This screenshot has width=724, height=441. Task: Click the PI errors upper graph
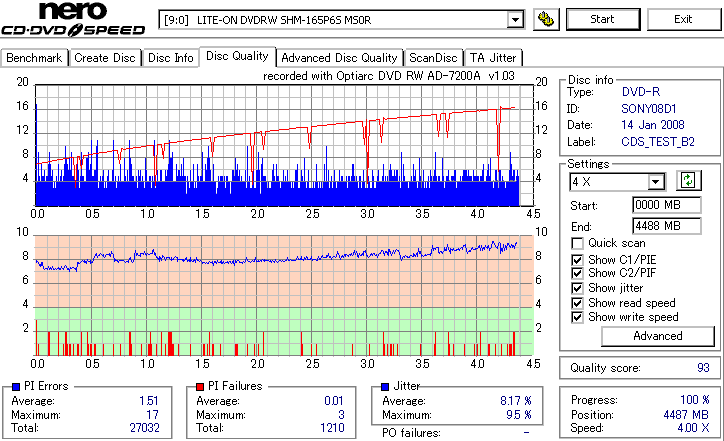tap(284, 145)
